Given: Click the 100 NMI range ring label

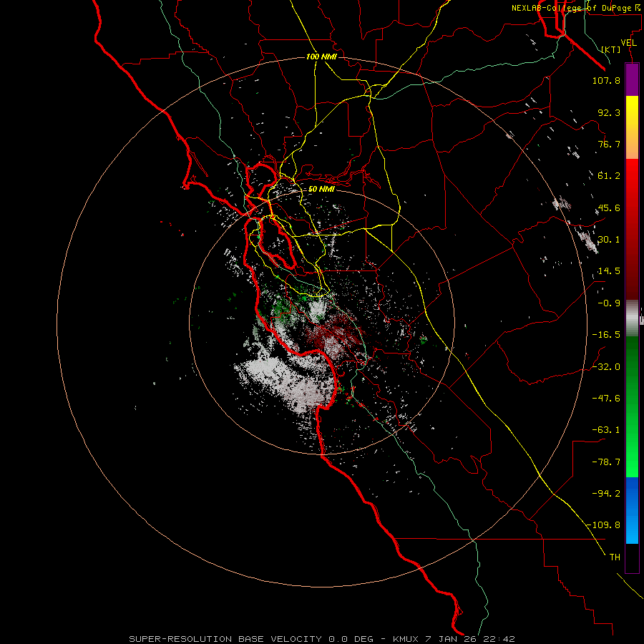Looking at the screenshot, I should pyautogui.click(x=321, y=57).
